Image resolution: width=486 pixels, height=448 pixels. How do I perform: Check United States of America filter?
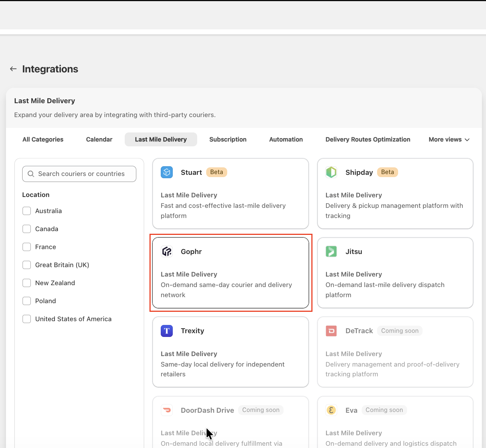point(27,319)
